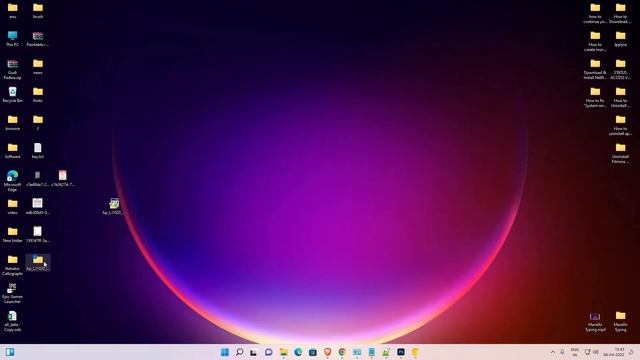Select the fonts folder icon
Image resolution: width=640 pixels, height=360 pixels.
[x=38, y=95]
